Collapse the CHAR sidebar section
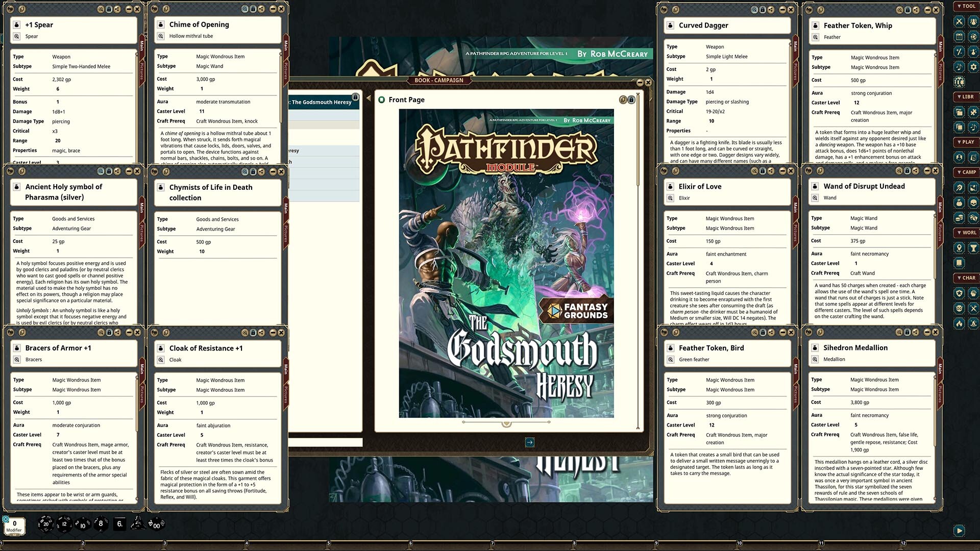This screenshot has height=551, width=980. coord(966,278)
